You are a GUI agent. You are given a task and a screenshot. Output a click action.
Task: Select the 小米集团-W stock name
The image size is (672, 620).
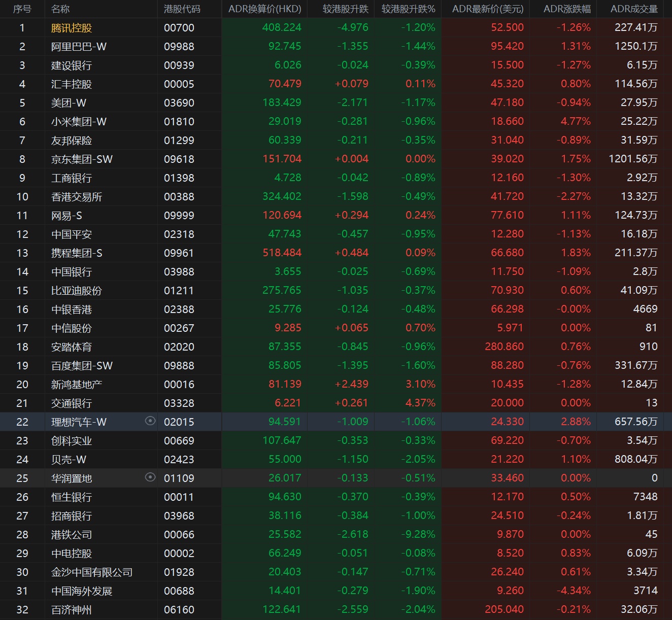(x=79, y=122)
